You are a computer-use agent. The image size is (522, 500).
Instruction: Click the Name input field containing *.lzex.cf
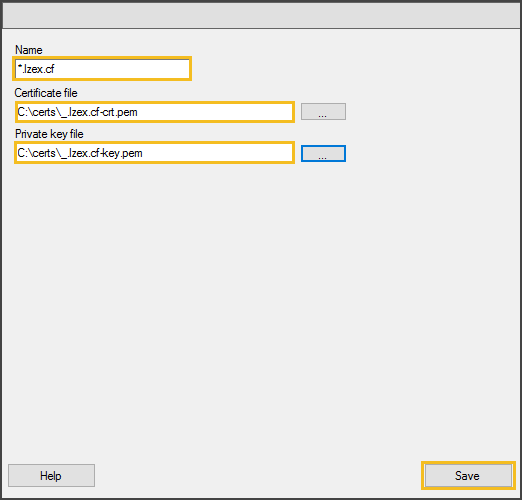click(x=102, y=69)
